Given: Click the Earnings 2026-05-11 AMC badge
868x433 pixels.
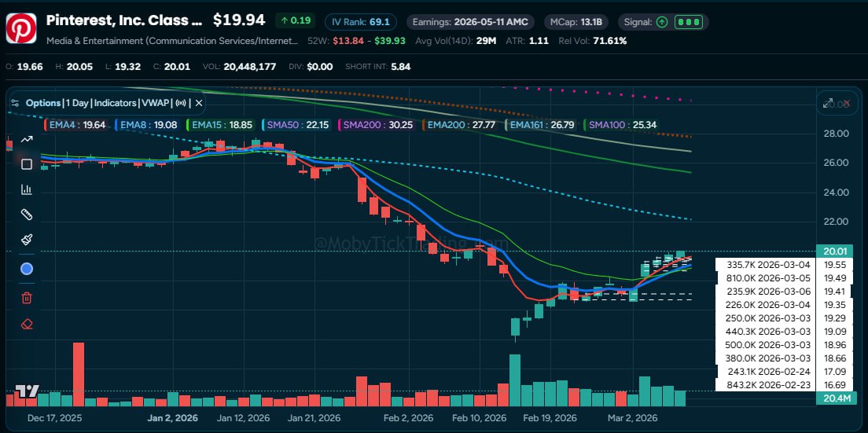Looking at the screenshot, I should click(468, 22).
